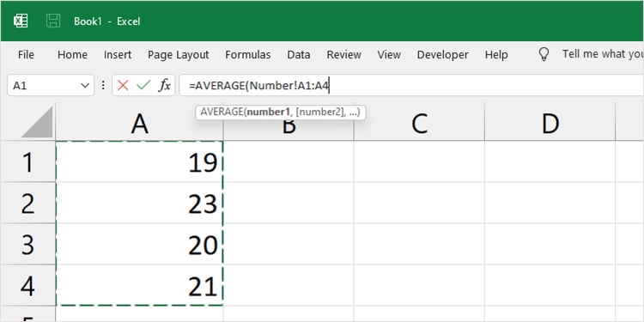Go to the Data tab
The height and width of the screenshot is (322, 644).
[299, 55]
